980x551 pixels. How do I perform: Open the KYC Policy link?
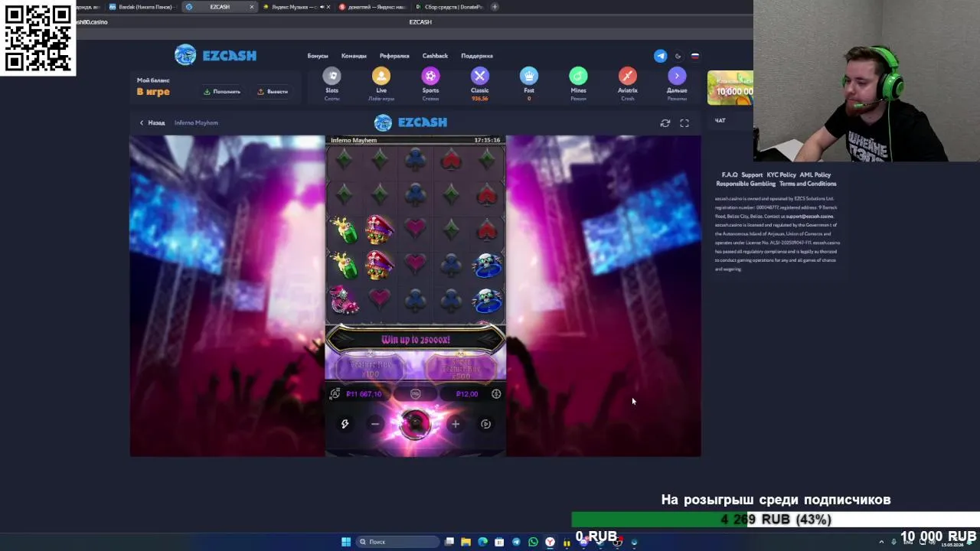click(781, 174)
